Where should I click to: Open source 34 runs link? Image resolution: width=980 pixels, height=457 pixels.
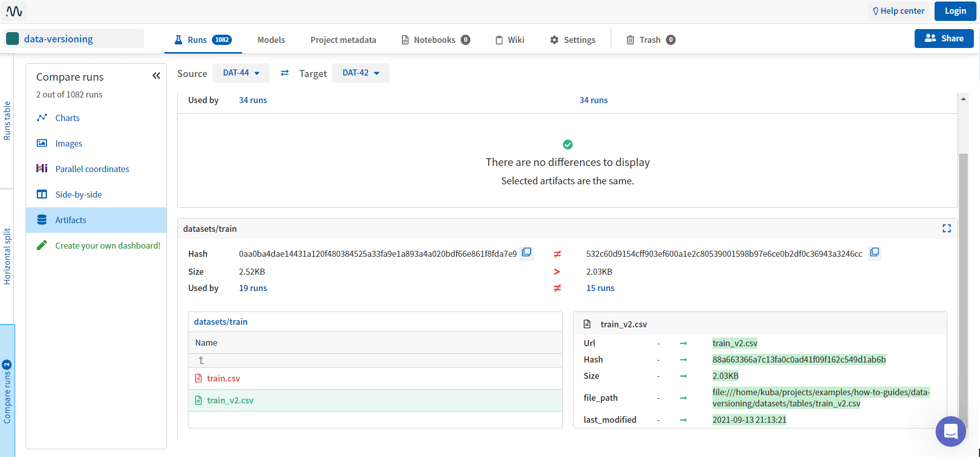253,100
